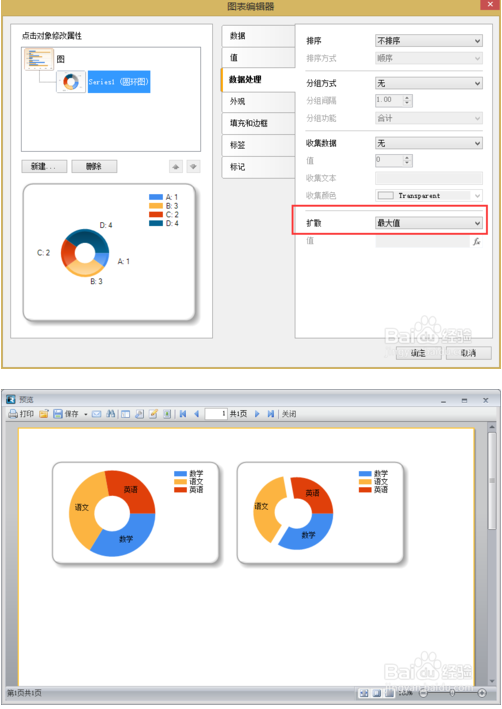Image resolution: width=502 pixels, height=709 pixels.
Task: Switch to the 填充和边框 tab
Action: (x=258, y=123)
